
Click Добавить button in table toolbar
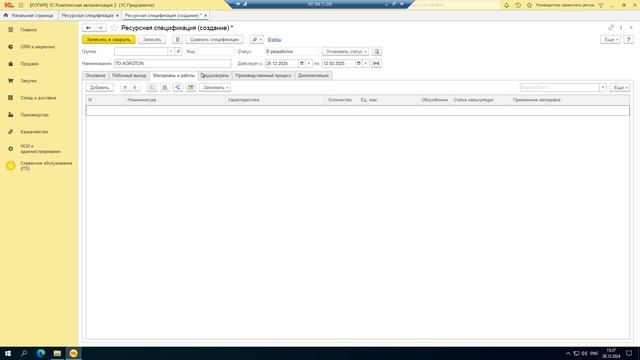[x=99, y=88]
